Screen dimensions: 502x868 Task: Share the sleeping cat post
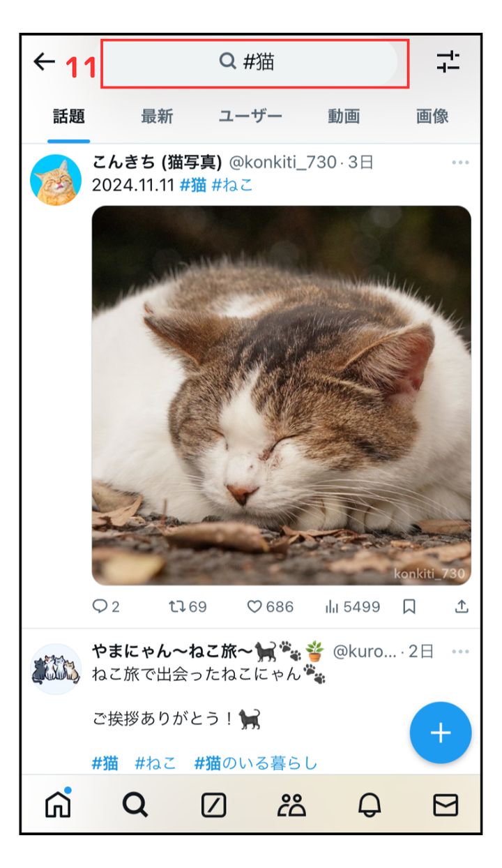(x=462, y=607)
